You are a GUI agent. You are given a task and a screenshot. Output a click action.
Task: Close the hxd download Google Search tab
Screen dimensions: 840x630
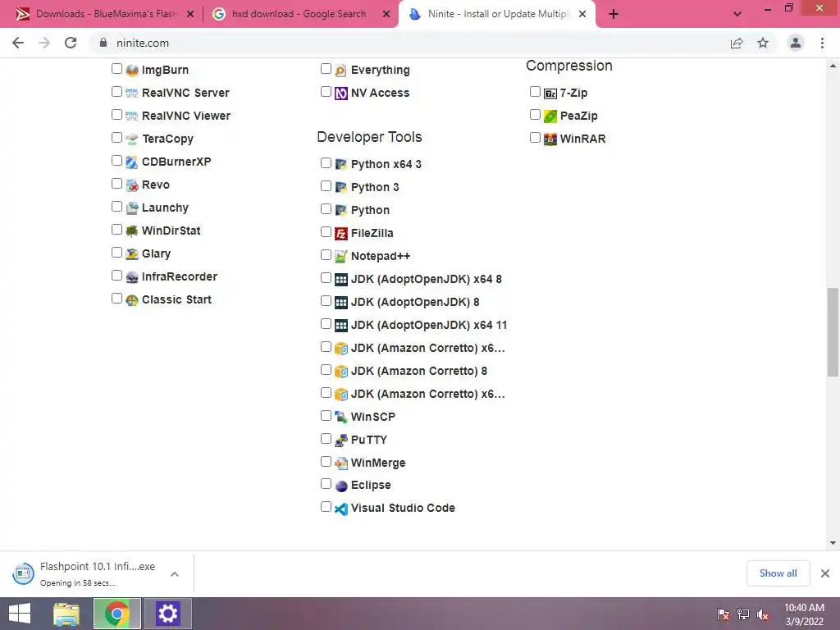386,15
